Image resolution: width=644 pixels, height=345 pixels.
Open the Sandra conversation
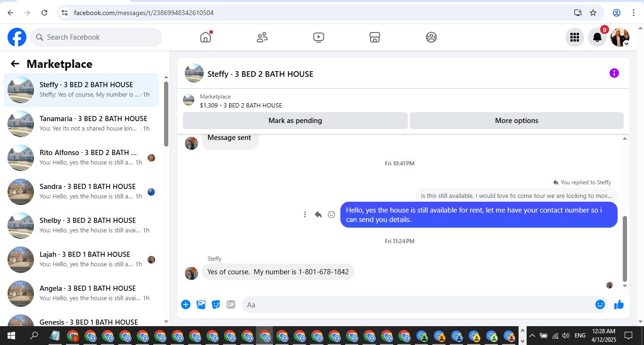(81, 191)
